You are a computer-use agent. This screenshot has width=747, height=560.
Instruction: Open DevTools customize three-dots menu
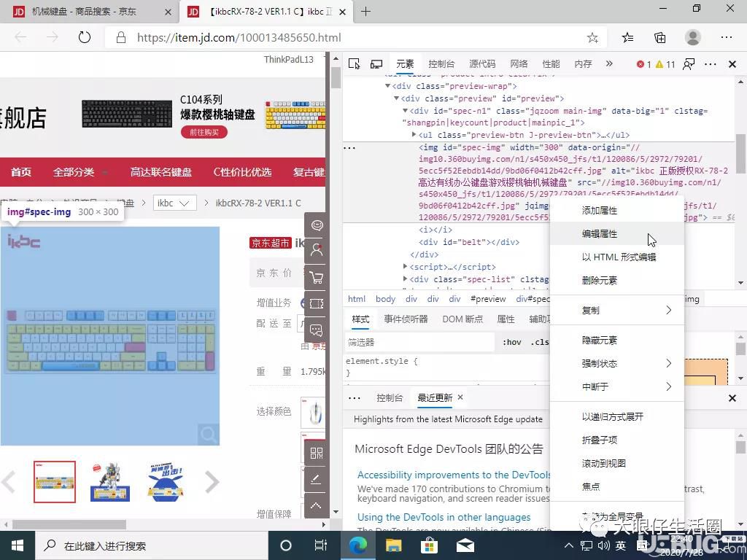pyautogui.click(x=711, y=64)
